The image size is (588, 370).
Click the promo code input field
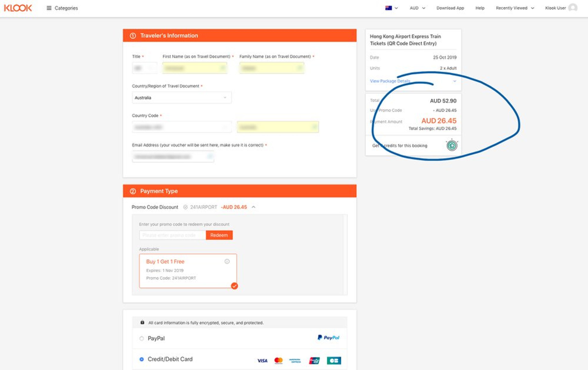172,235
